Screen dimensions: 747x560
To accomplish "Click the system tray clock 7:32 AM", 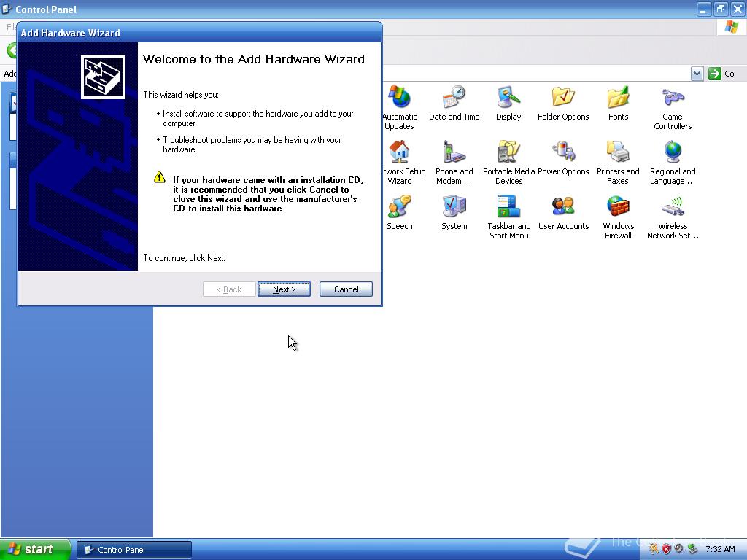I will pos(720,549).
